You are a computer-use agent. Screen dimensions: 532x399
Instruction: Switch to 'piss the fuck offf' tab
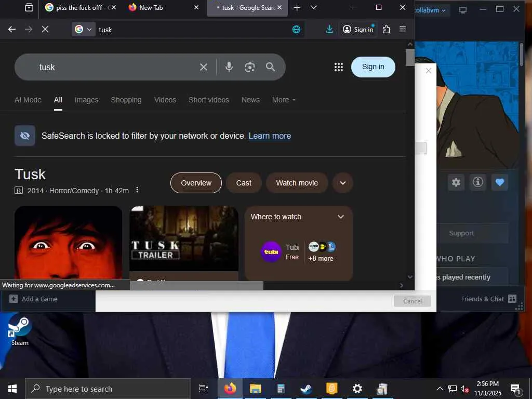80,7
